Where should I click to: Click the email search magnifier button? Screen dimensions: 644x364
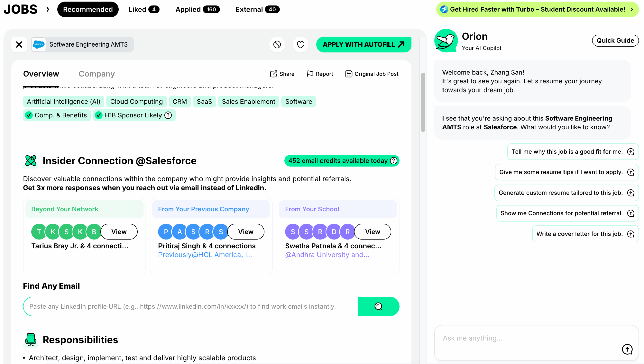point(378,306)
